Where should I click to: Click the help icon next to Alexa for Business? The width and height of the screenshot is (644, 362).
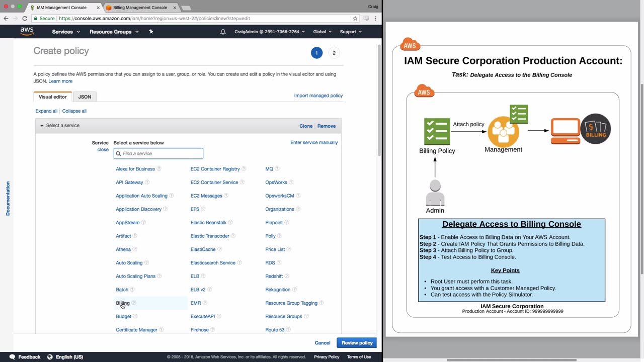(159, 169)
